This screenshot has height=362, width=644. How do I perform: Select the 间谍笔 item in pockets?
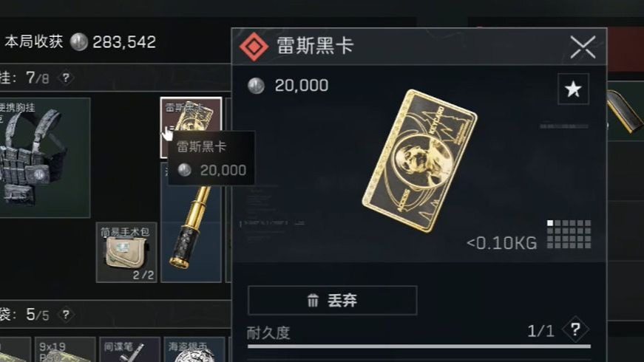tap(130, 349)
